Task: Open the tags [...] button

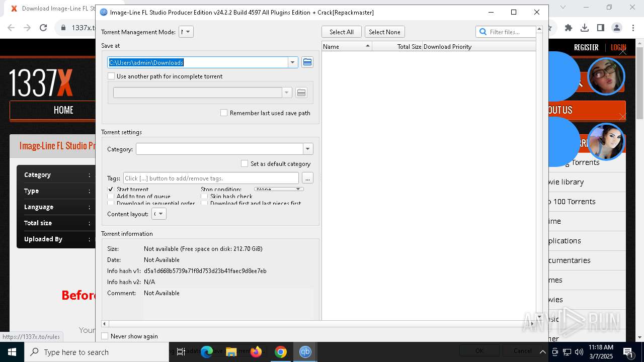Action: tap(307, 178)
